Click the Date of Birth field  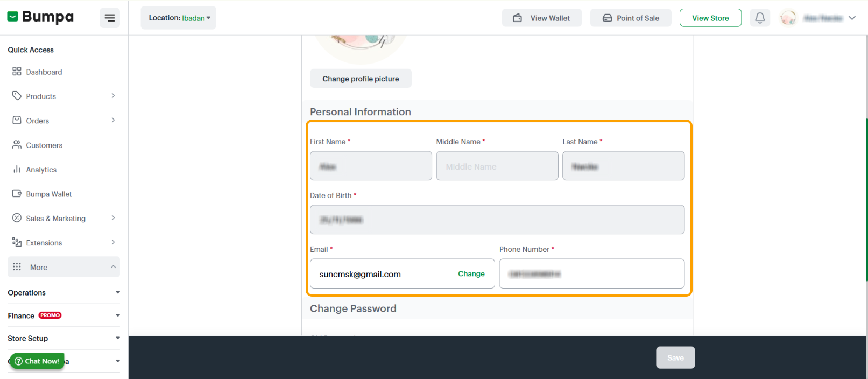point(497,220)
